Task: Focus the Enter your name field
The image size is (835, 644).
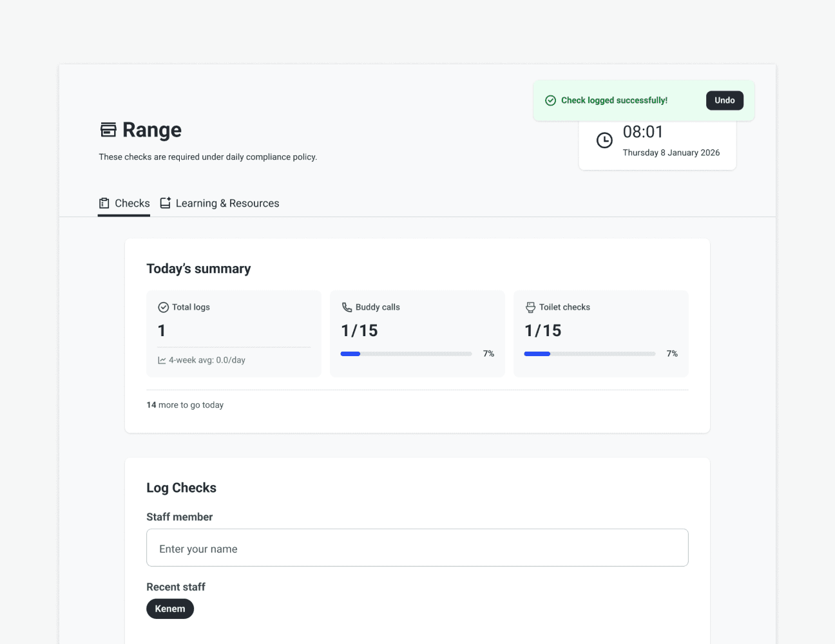Action: click(x=417, y=548)
